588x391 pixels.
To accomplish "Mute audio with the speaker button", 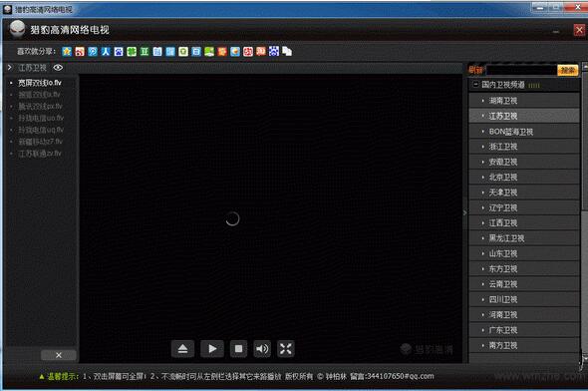I will pos(262,349).
